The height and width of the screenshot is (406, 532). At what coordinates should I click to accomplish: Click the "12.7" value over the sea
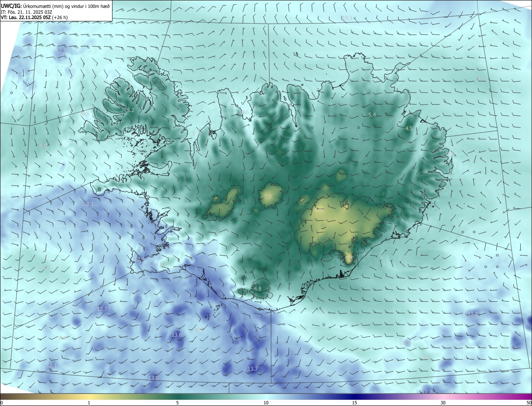pos(102,309)
